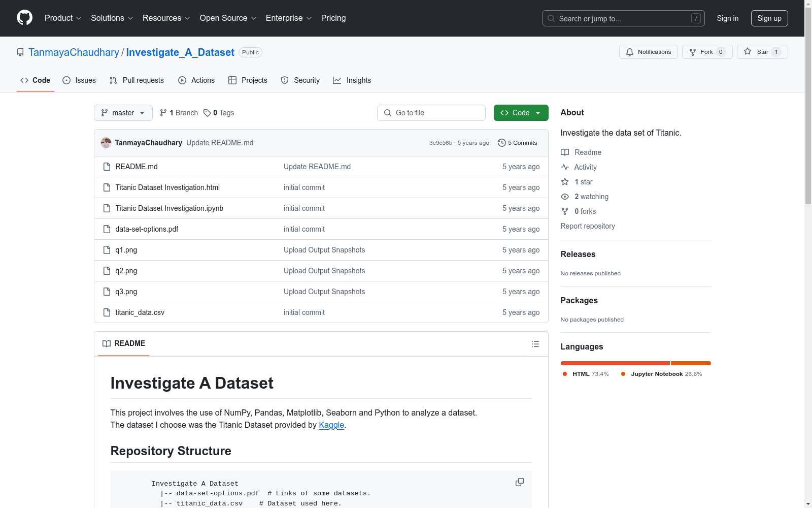Image resolution: width=812 pixels, height=508 pixels.
Task: Click commit hash 3c9c56b
Action: [x=441, y=143]
